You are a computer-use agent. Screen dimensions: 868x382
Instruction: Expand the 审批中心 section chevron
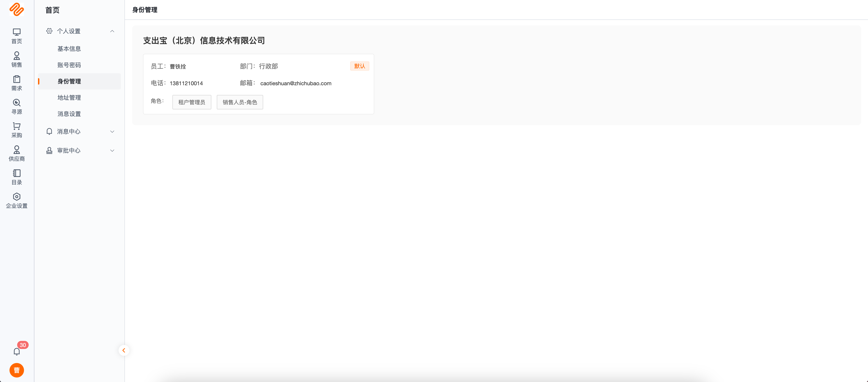tap(112, 151)
